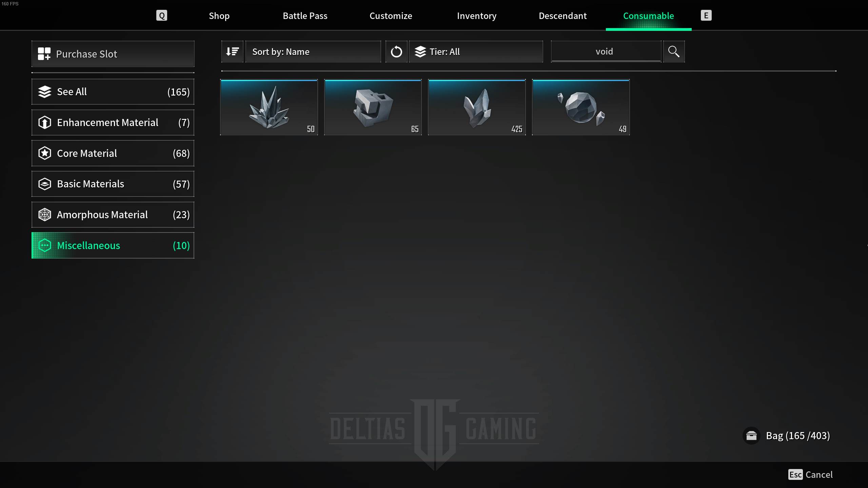Click the Miscellaneous category icon
The width and height of the screenshot is (868, 488).
45,245
